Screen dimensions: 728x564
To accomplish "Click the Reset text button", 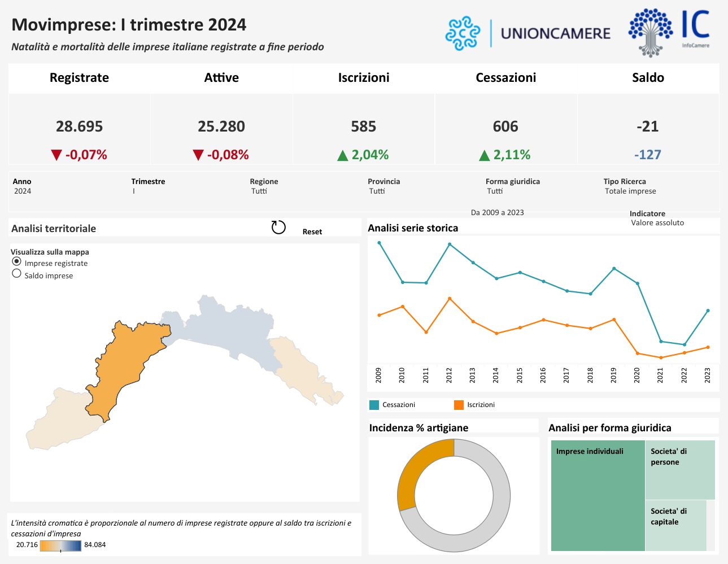I will (312, 232).
